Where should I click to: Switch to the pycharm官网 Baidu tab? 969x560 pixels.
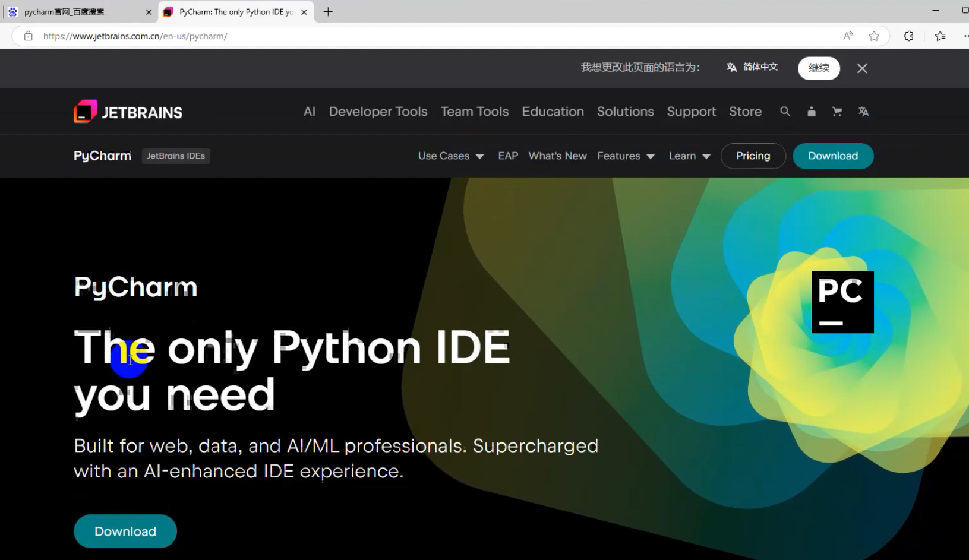click(x=79, y=12)
